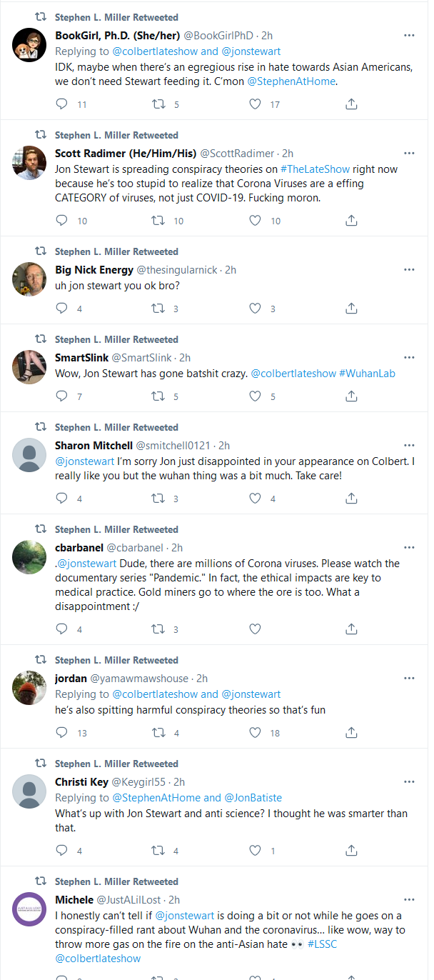Open more options on SmartSlink's tweet
This screenshot has width=434, height=980.
[409, 358]
